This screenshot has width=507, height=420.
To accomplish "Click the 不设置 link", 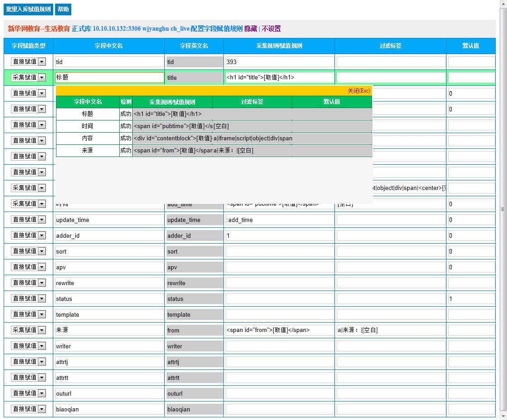I will (x=271, y=29).
